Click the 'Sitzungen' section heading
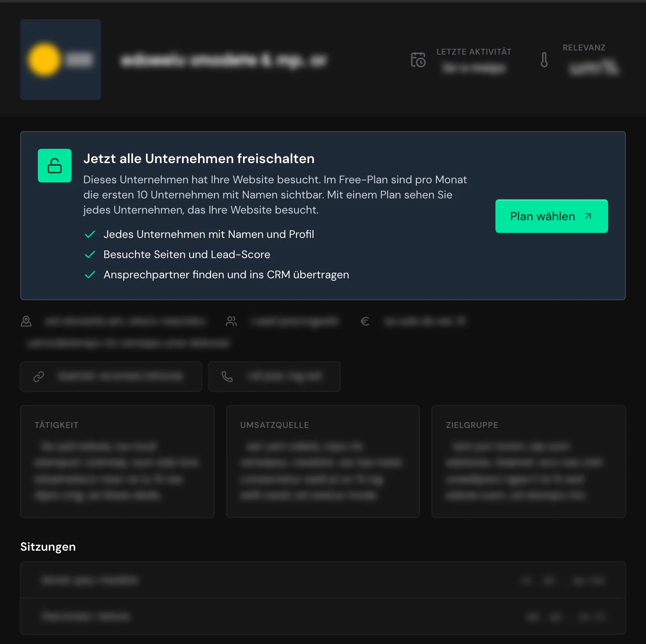This screenshot has height=644, width=646. (x=48, y=547)
